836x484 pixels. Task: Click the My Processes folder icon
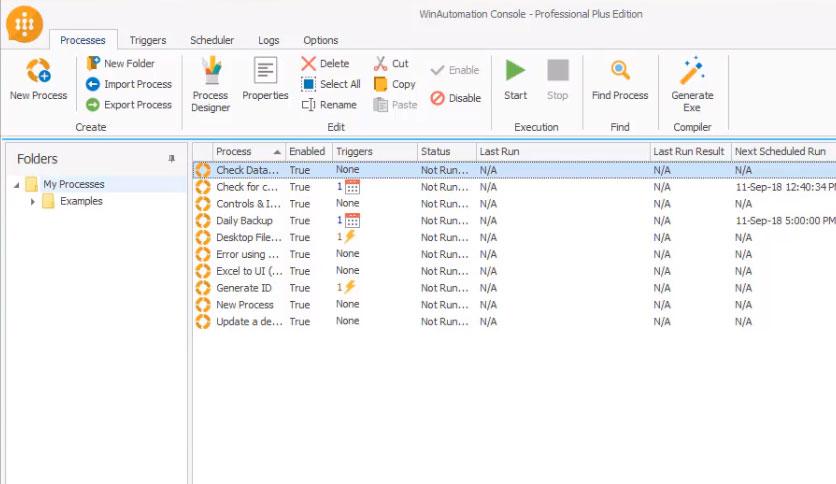(31, 184)
